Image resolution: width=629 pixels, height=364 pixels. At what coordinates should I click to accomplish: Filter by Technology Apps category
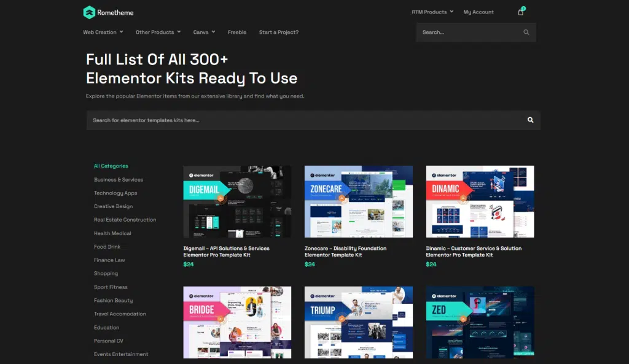coord(115,193)
